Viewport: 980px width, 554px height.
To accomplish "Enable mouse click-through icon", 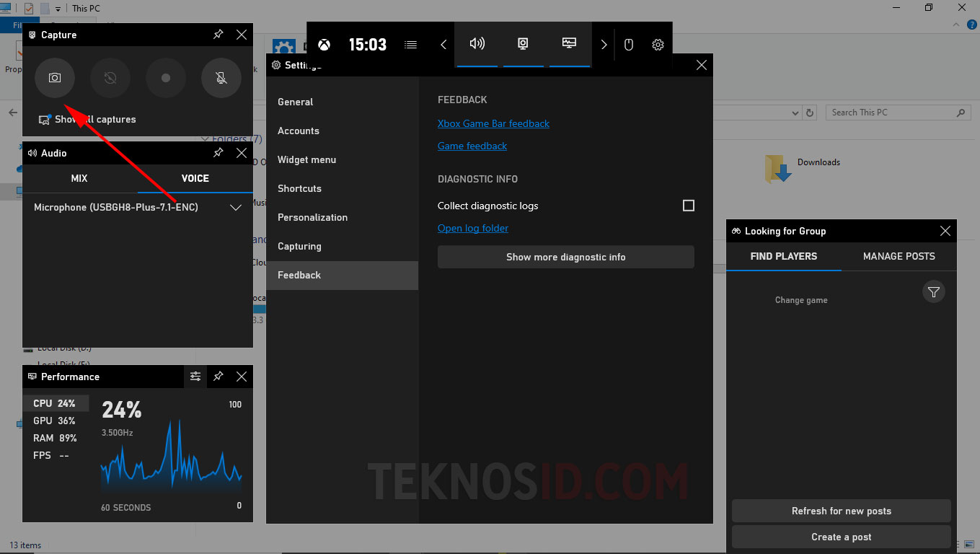I will pyautogui.click(x=629, y=45).
